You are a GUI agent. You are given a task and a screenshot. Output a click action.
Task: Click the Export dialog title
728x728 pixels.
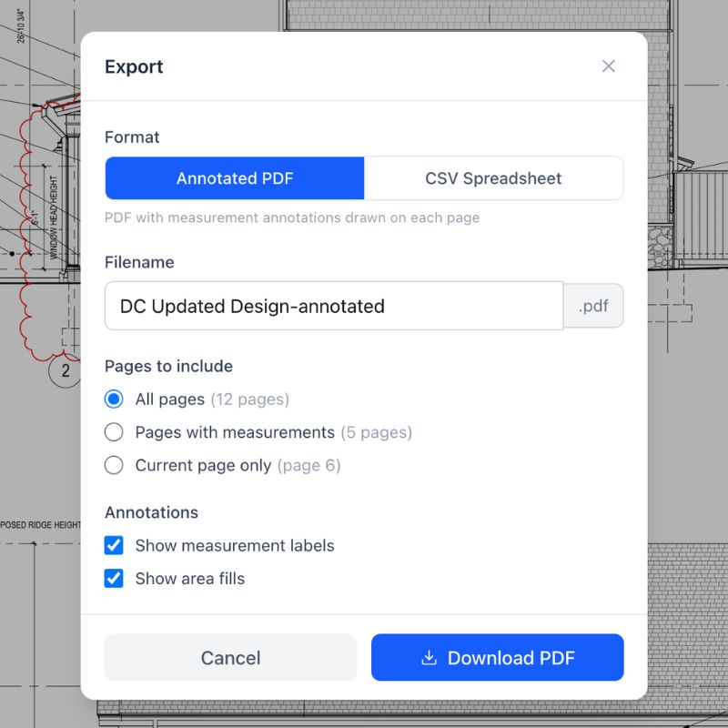134,66
